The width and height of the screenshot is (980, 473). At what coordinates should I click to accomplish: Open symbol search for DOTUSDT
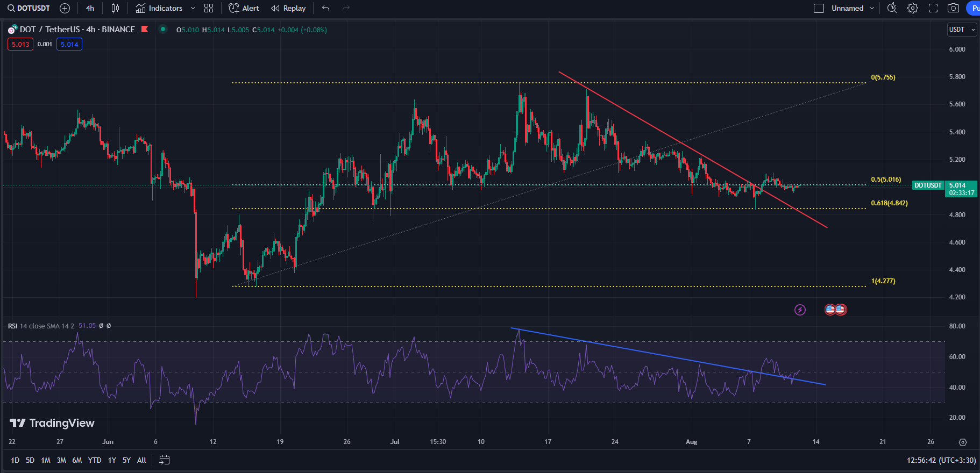point(29,8)
